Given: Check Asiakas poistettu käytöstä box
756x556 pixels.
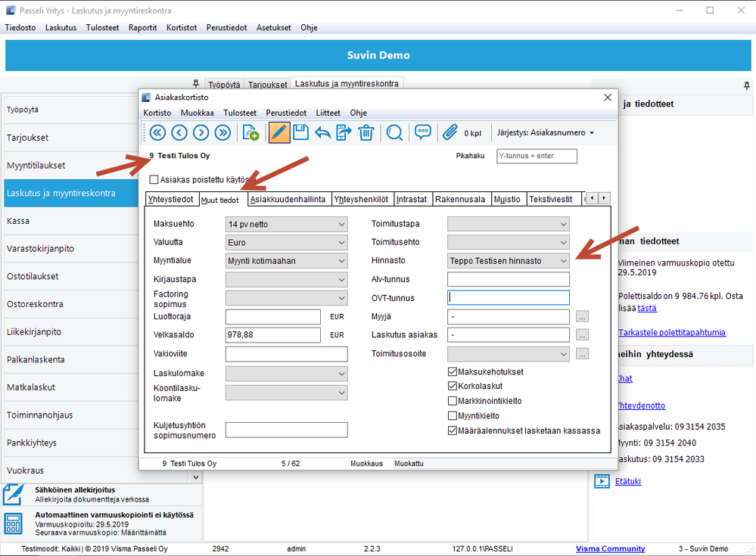Looking at the screenshot, I should point(154,180).
